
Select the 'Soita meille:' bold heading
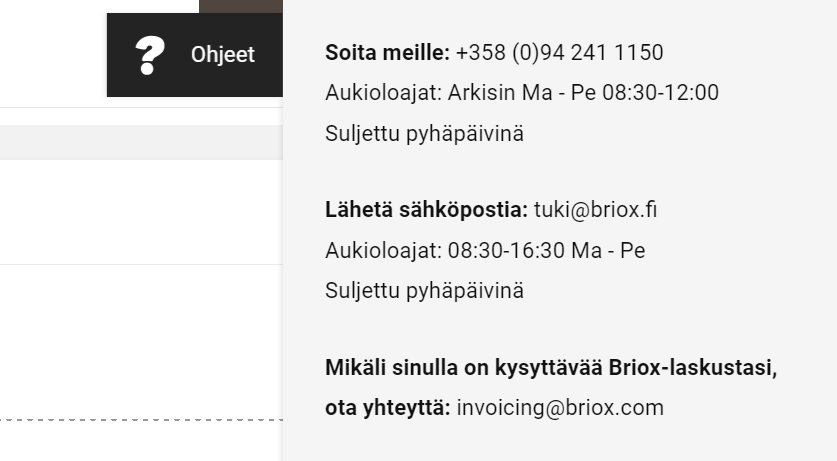tap(388, 52)
